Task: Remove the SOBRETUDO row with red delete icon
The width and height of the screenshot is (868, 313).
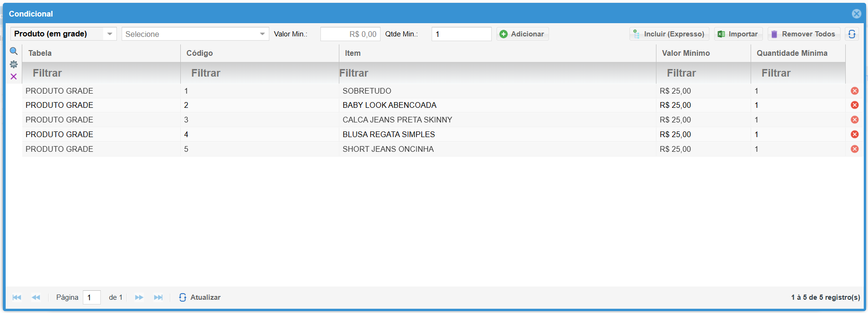Action: coord(854,91)
